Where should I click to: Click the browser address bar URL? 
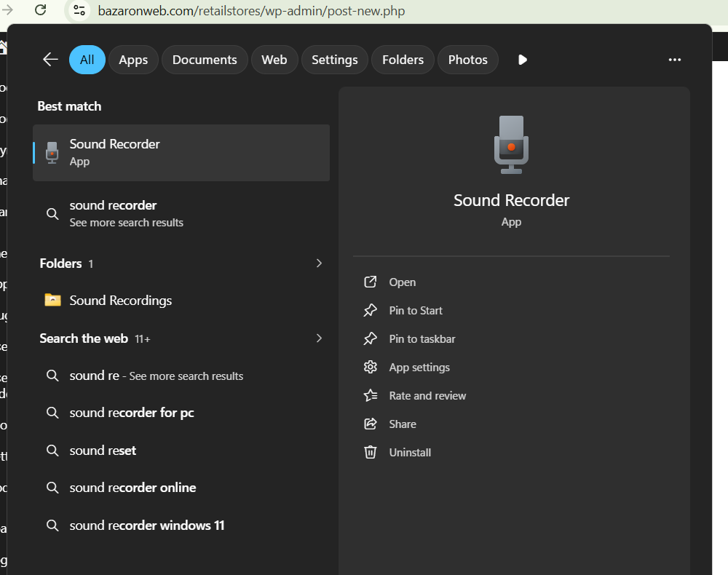click(x=251, y=11)
